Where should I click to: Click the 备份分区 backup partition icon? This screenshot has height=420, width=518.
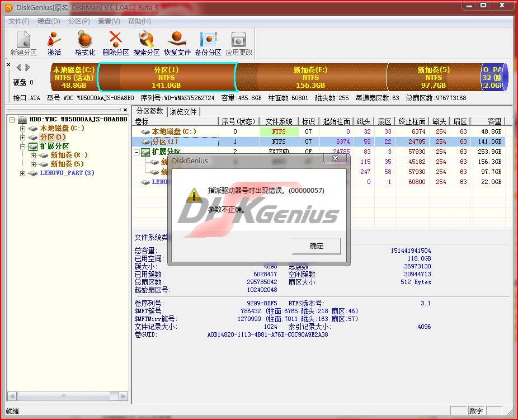tap(208, 43)
